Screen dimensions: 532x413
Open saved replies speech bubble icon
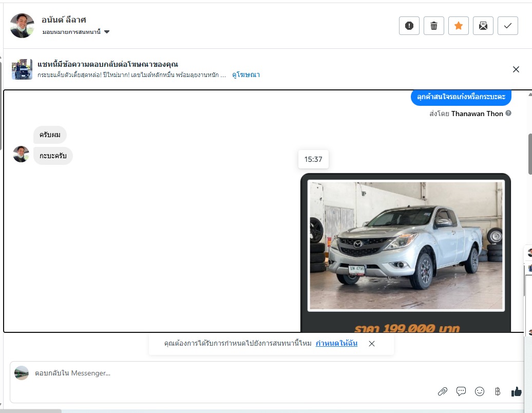pyautogui.click(x=461, y=391)
